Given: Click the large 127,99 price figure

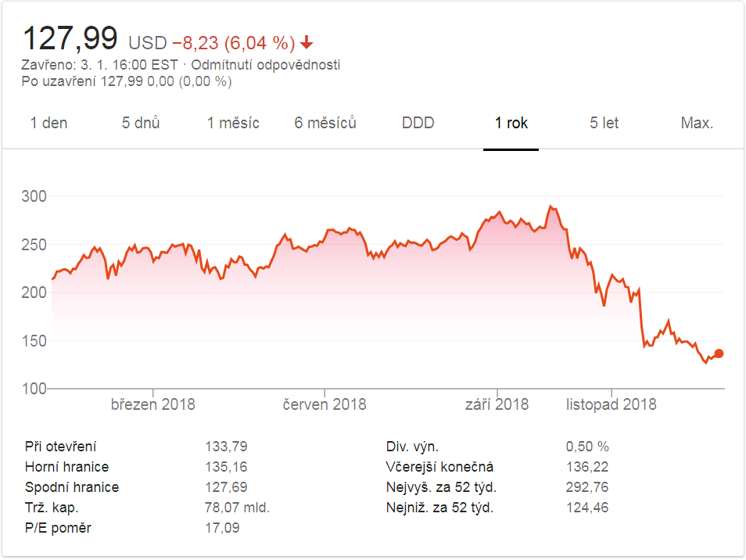Looking at the screenshot, I should pos(70,38).
